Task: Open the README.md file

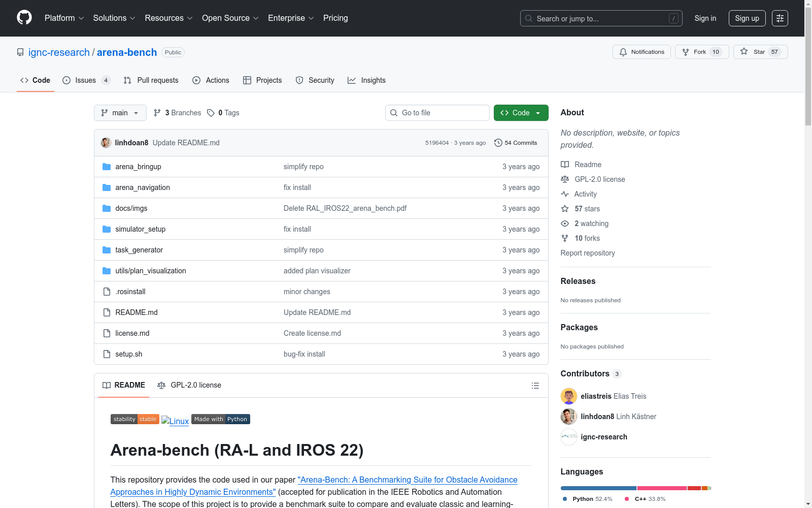Action: point(137,312)
